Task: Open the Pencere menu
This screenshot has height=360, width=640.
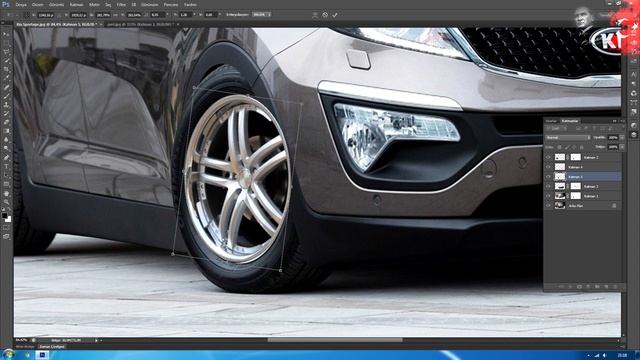Action: click(171, 4)
